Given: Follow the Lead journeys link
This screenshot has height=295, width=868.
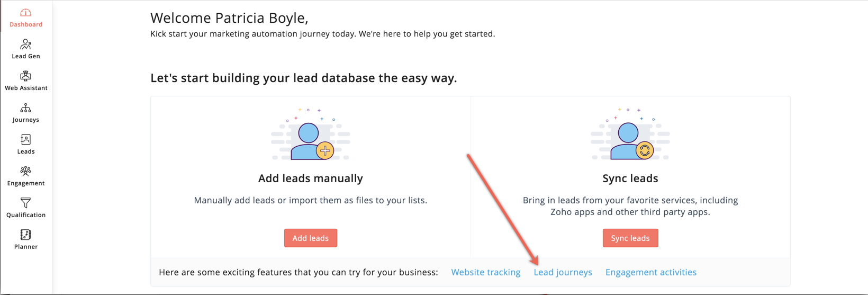Looking at the screenshot, I should [563, 272].
